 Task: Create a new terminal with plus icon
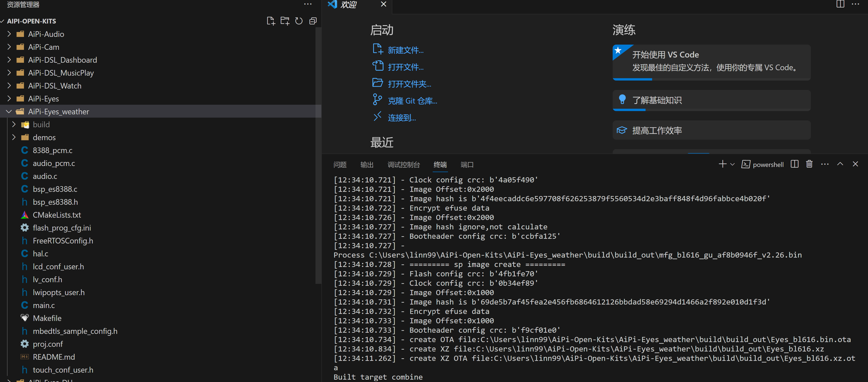722,164
